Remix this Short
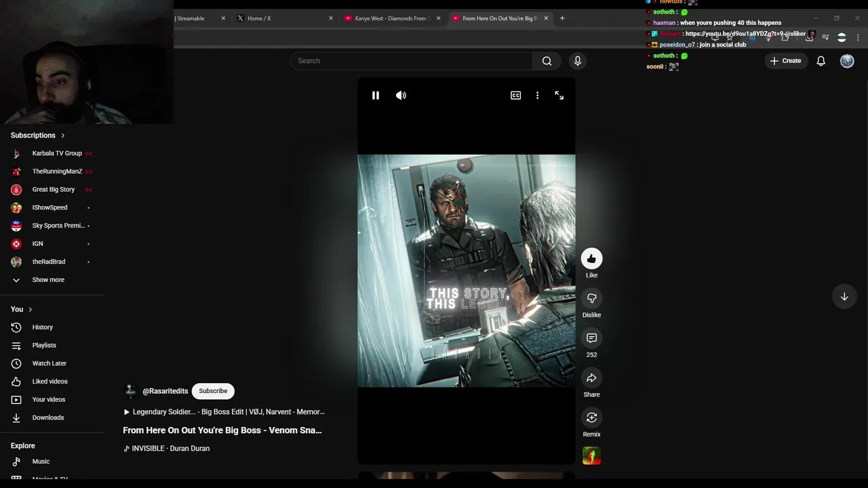The image size is (868, 488). click(x=591, y=418)
